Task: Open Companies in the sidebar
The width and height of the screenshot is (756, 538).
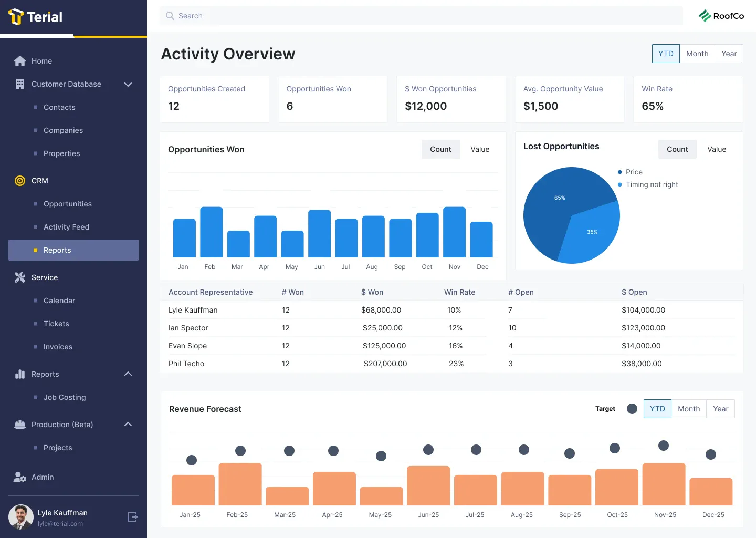Action: pos(63,130)
